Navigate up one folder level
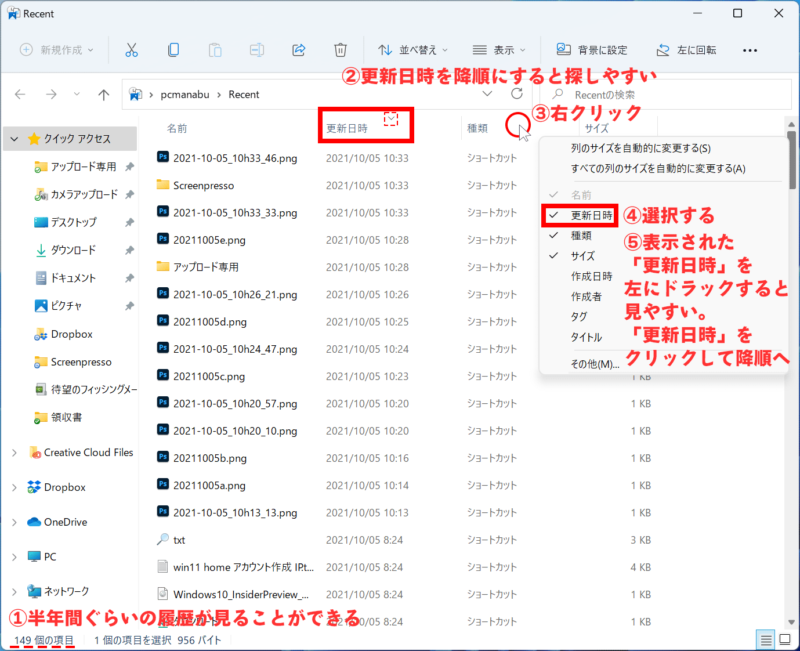This screenshot has width=800, height=651. [x=104, y=93]
